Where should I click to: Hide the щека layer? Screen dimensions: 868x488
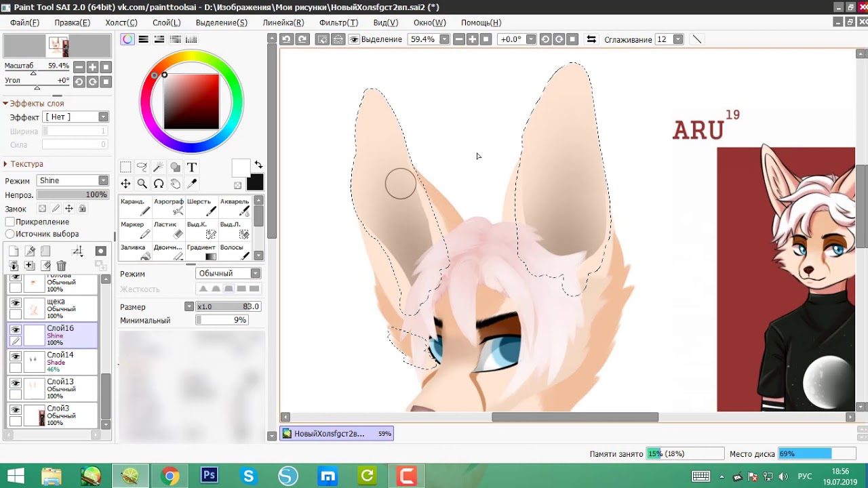[x=15, y=304]
